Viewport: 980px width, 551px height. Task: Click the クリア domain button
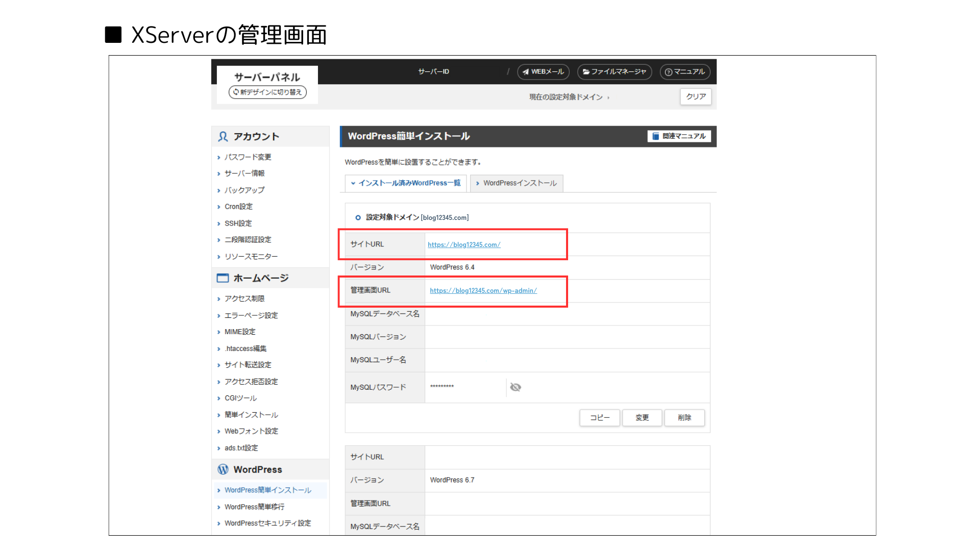click(695, 96)
